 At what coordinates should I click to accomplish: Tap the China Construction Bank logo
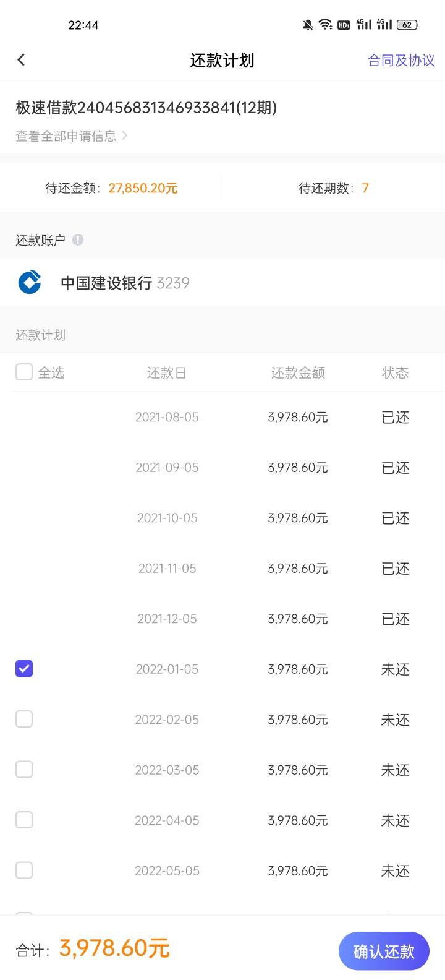click(30, 283)
